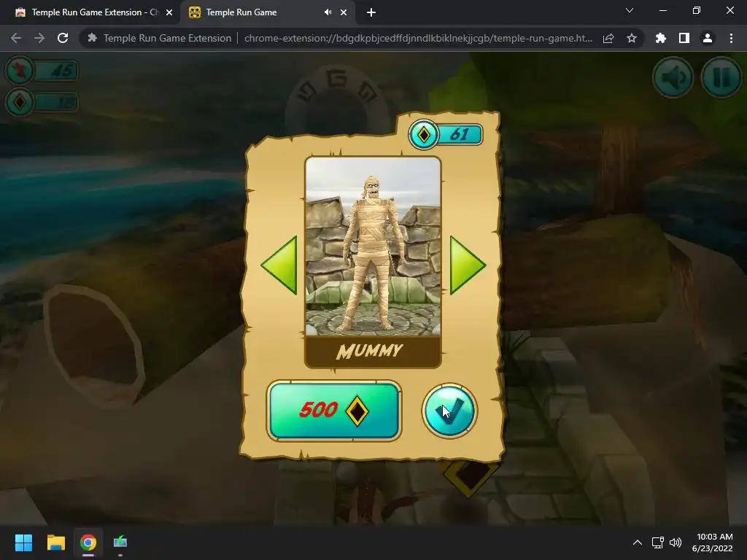Screen dimensions: 747x560
Task: Click the diamond gem score icon
Action: pyautogui.click(x=20, y=102)
